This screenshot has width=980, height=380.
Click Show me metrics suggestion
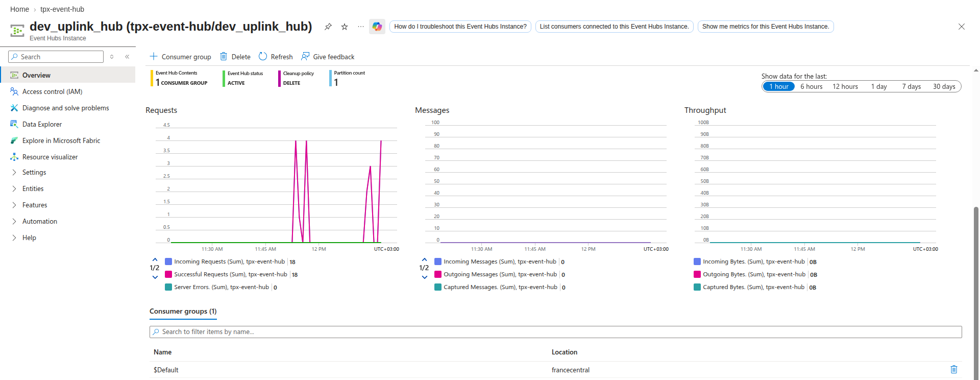point(766,27)
